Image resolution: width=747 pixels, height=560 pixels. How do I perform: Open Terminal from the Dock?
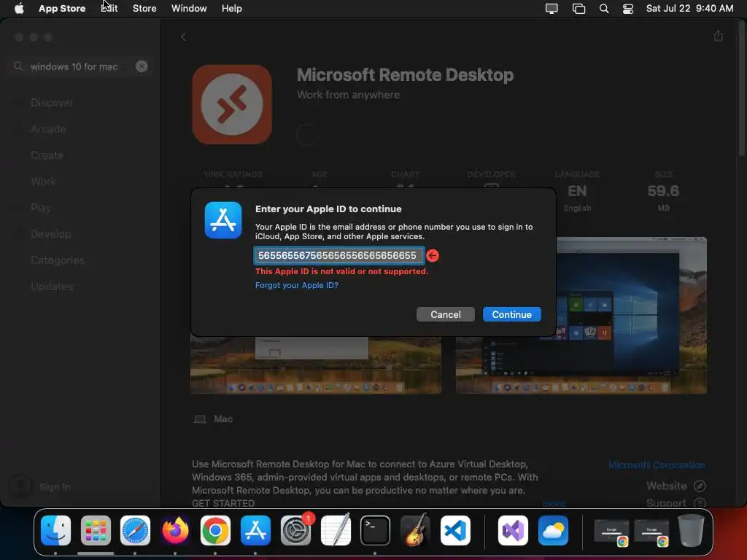[376, 531]
